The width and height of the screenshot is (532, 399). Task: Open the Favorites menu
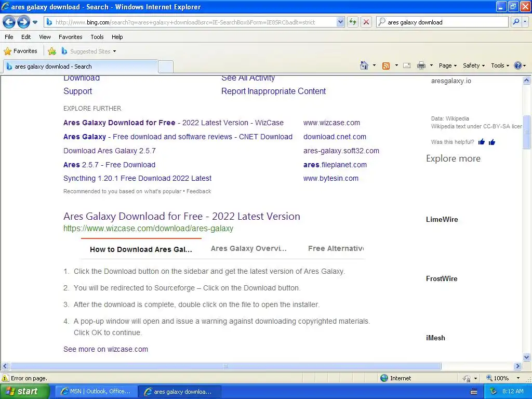70,37
